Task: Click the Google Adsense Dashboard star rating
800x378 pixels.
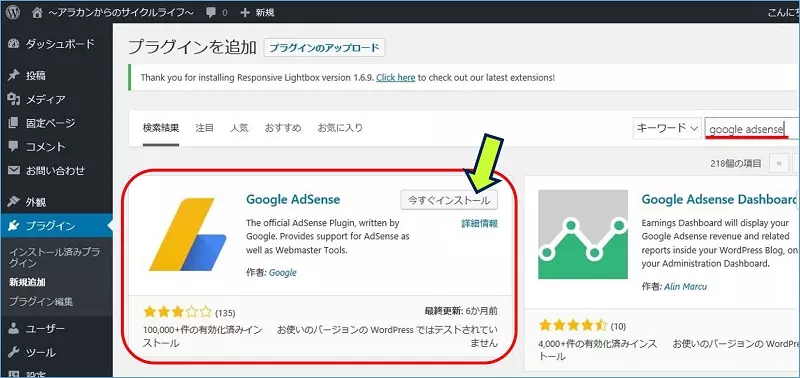Action: [x=573, y=325]
